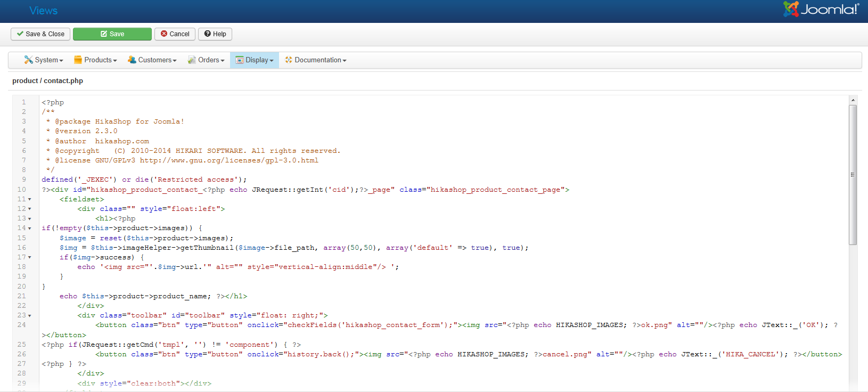Click the Save & Close button
The width and height of the screenshot is (868, 392).
pos(40,34)
